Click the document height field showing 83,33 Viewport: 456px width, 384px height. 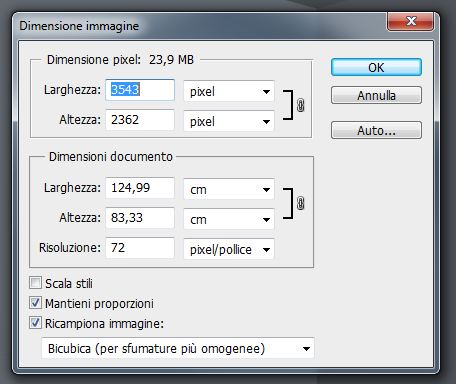click(x=140, y=218)
